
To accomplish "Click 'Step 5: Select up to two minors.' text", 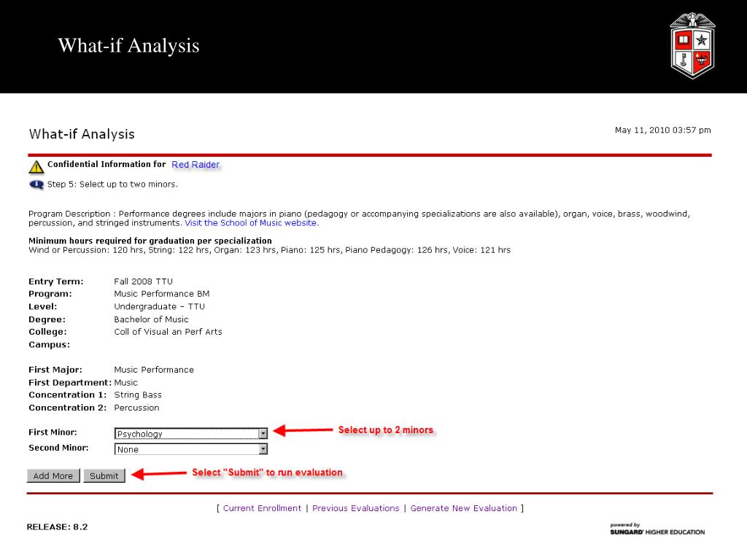I will (112, 184).
